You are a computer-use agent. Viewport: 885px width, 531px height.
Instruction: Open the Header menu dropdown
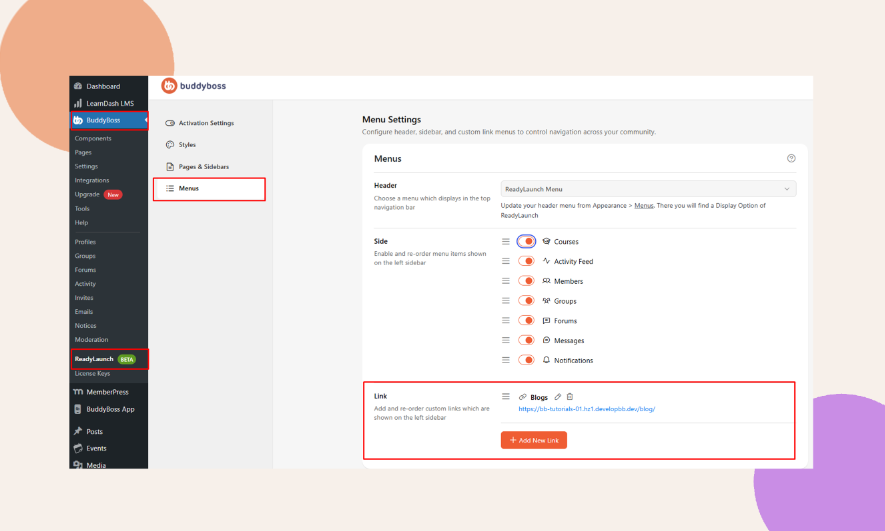pyautogui.click(x=648, y=188)
